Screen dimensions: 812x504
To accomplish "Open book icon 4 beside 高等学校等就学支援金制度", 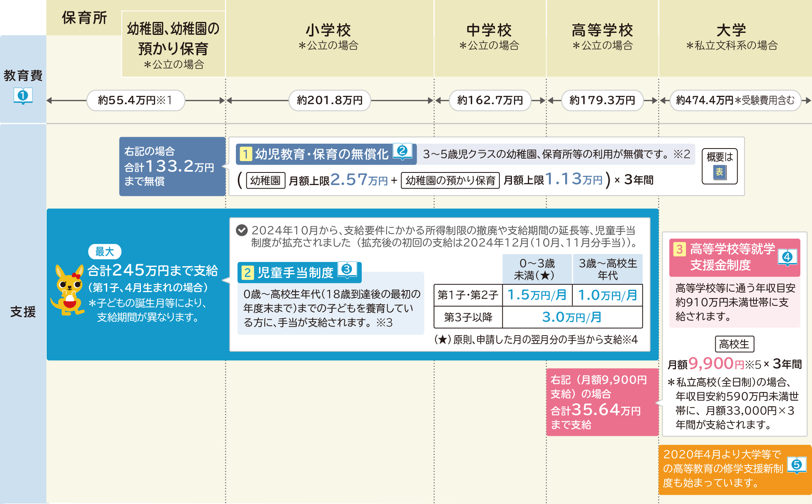I will [787, 257].
